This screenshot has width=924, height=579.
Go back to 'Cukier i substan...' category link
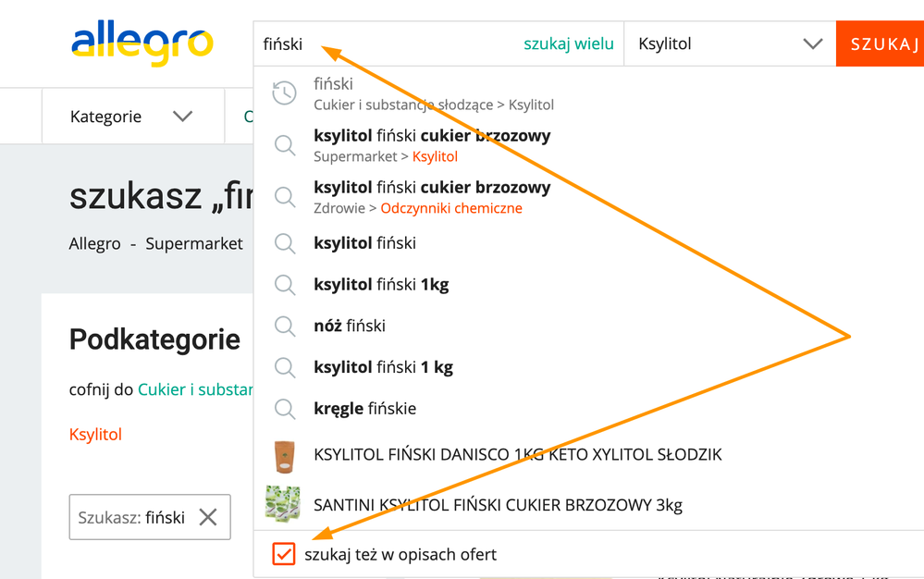click(195, 389)
